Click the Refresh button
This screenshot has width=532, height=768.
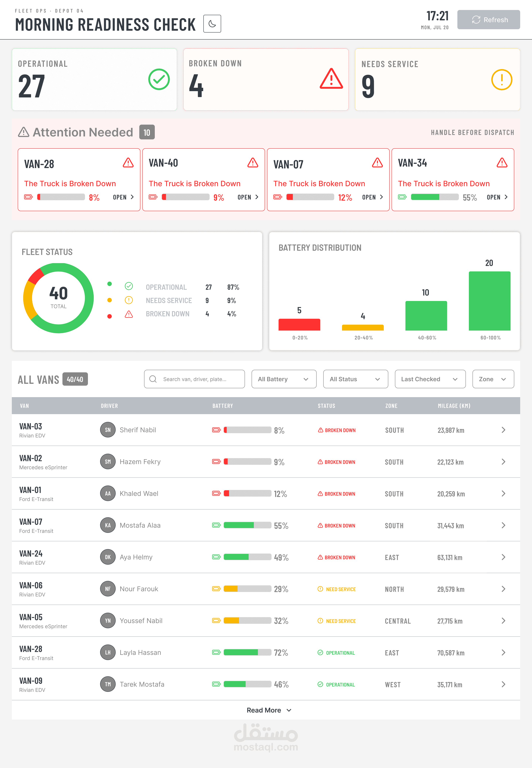coord(488,20)
